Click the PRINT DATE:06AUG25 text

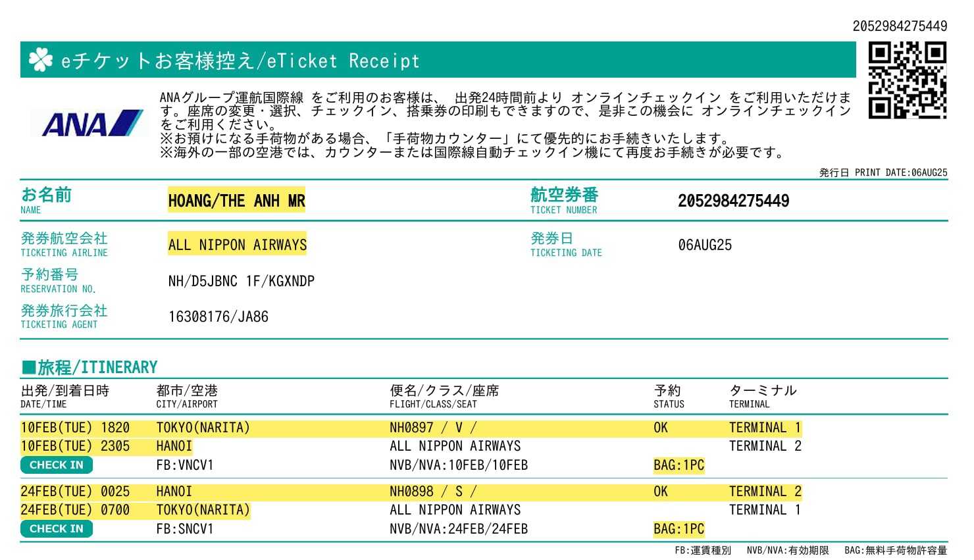[x=900, y=172]
